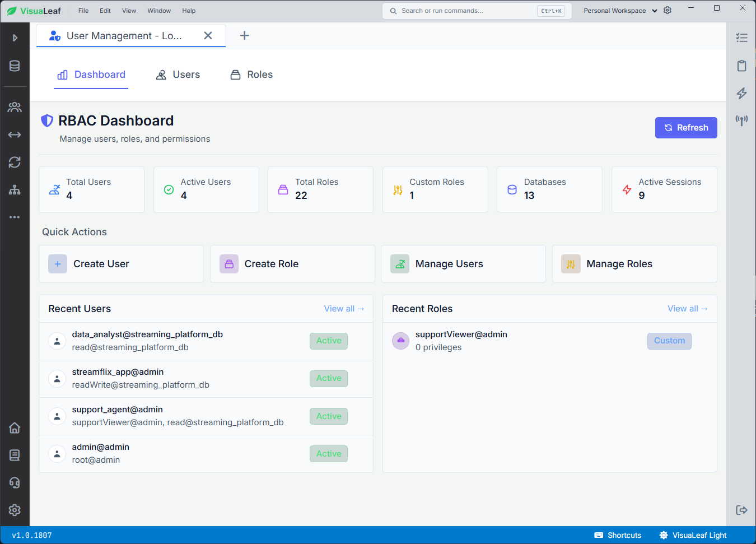Viewport: 756px width, 544px height.
Task: Click the avatar icon for support_agent@admin
Action: [57, 416]
